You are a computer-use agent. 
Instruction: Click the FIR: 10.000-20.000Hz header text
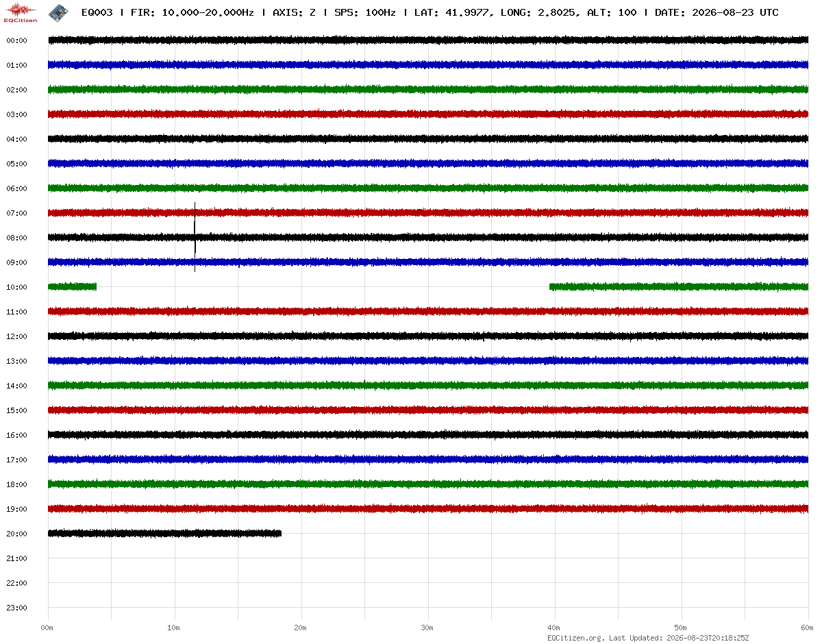(192, 12)
